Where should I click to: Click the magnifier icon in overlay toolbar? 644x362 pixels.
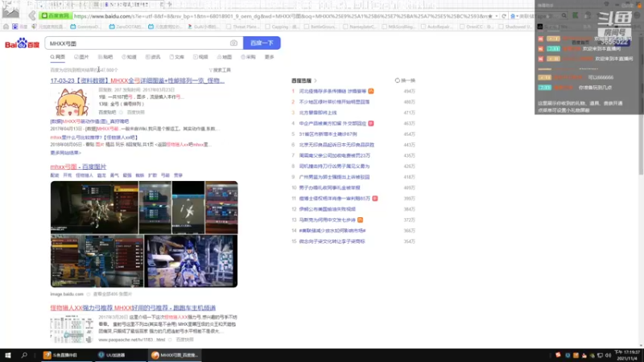(x=564, y=15)
